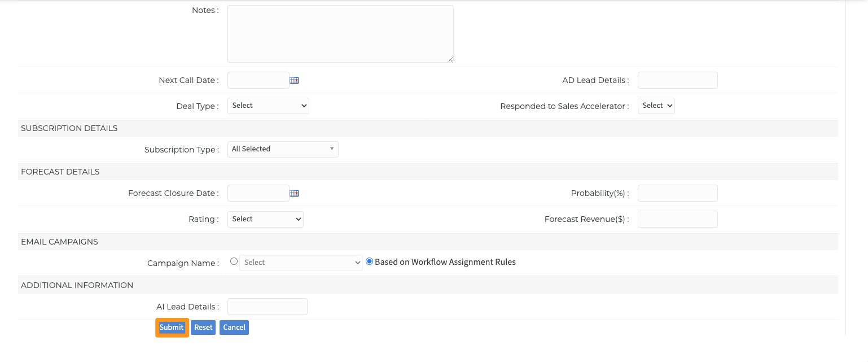The image size is (868, 362).
Task: Expand the Deal Type dropdown
Action: [x=268, y=106]
